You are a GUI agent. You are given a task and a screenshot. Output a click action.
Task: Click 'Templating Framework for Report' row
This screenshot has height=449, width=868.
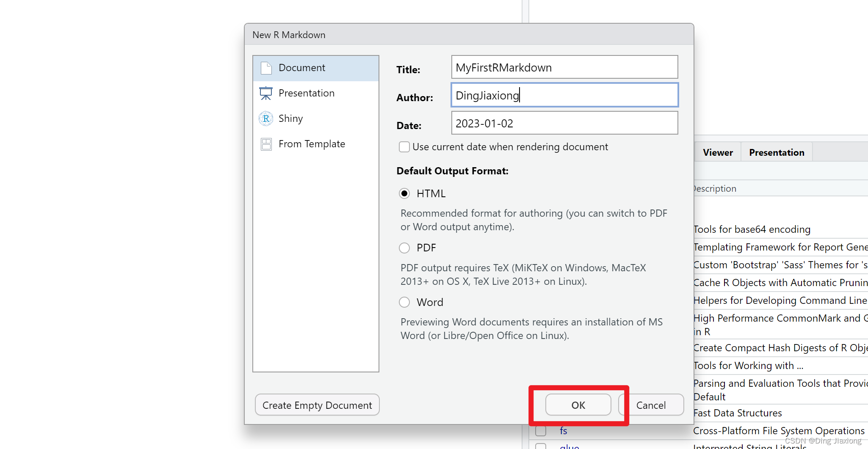781,247
